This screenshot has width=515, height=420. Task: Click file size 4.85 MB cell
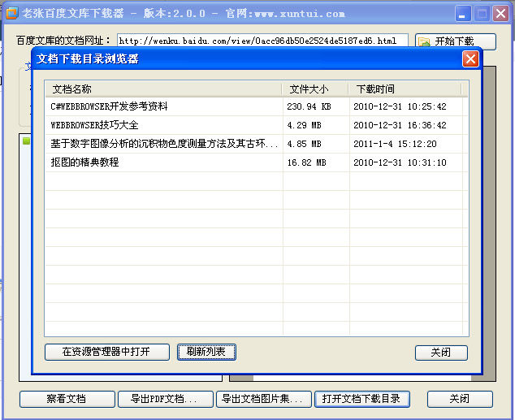coord(316,144)
